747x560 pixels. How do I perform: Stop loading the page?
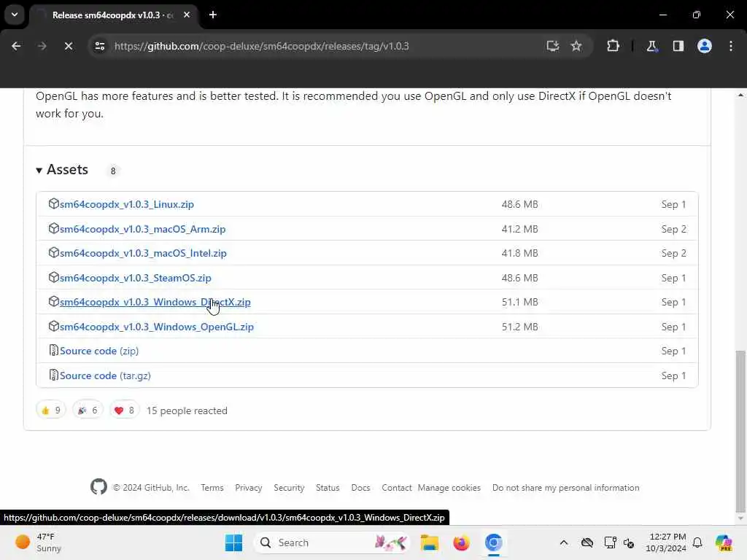68,46
